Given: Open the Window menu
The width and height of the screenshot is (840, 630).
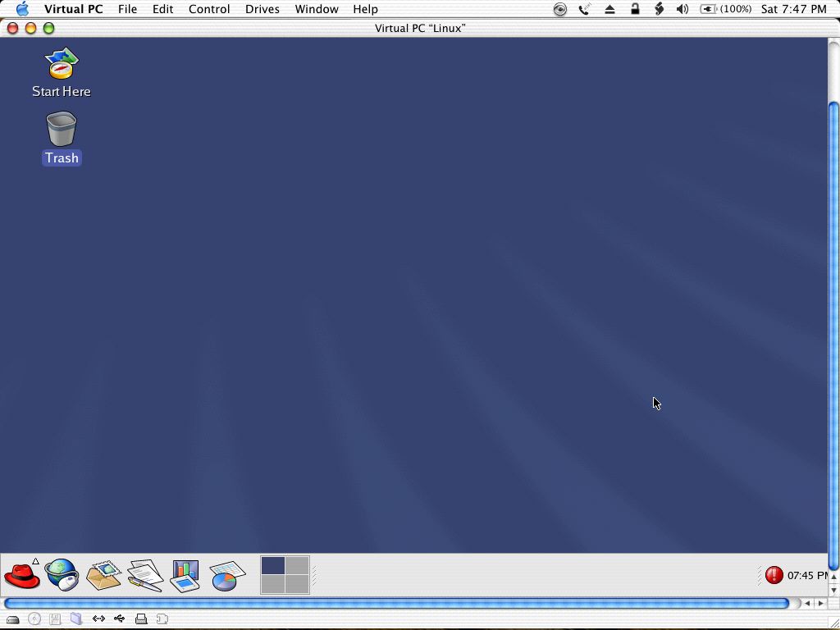Looking at the screenshot, I should point(317,9).
